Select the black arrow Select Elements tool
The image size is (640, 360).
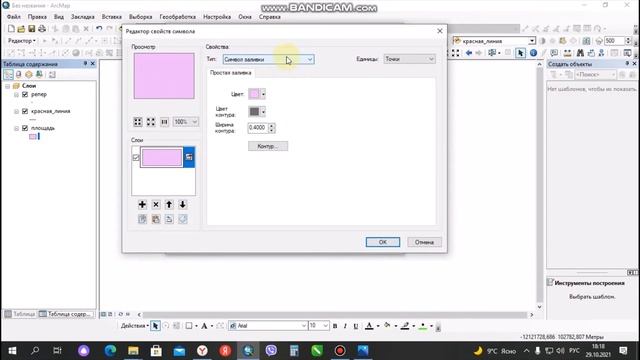point(520,53)
